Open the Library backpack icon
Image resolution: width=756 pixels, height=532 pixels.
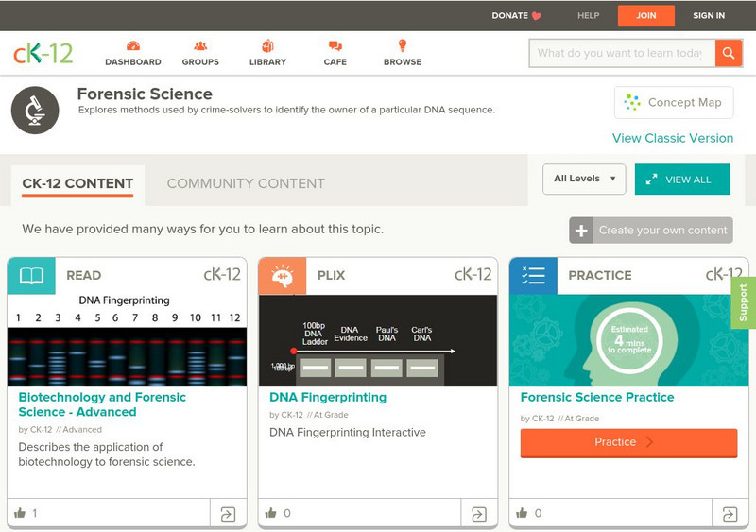[x=267, y=45]
